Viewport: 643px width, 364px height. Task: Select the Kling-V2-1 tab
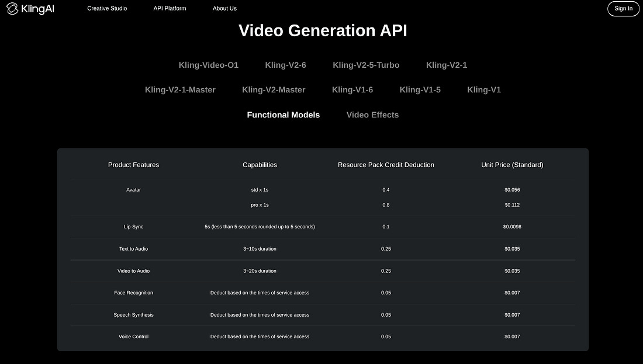(447, 65)
